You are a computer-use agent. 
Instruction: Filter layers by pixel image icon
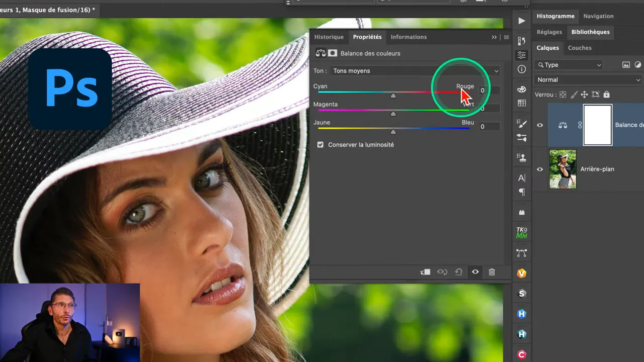(626, 65)
